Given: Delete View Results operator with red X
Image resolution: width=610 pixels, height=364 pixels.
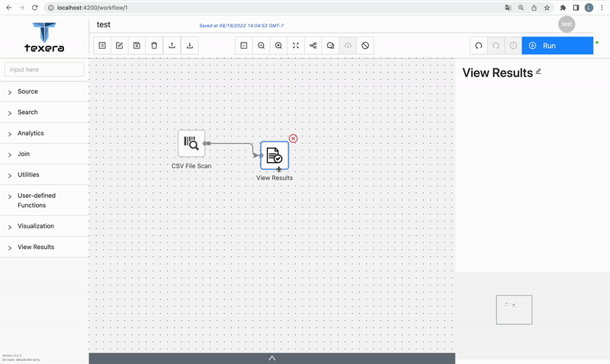Looking at the screenshot, I should (294, 139).
